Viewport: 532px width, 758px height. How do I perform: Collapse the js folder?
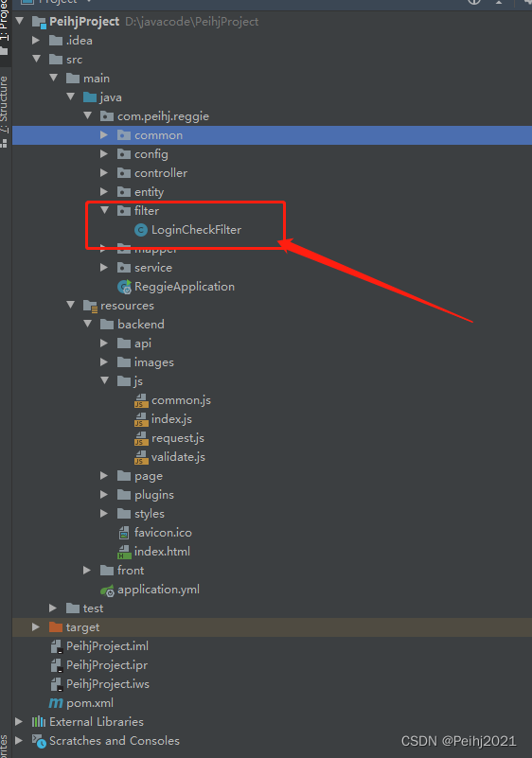point(104,380)
